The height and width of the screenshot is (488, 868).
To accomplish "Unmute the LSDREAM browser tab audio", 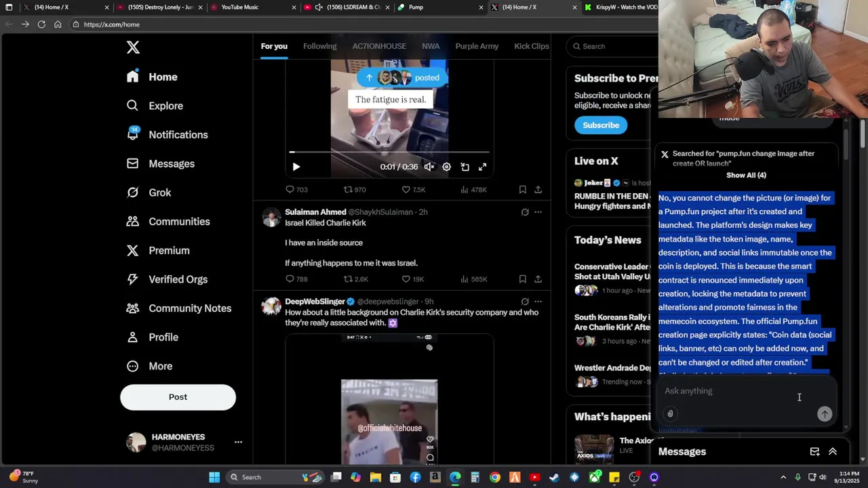I will [319, 7].
